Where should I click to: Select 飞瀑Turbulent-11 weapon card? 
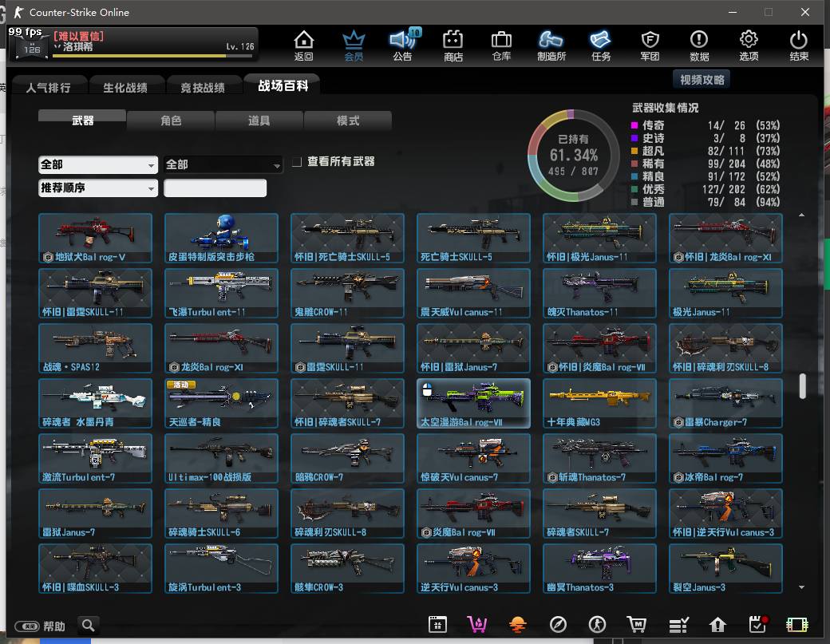pos(221,293)
